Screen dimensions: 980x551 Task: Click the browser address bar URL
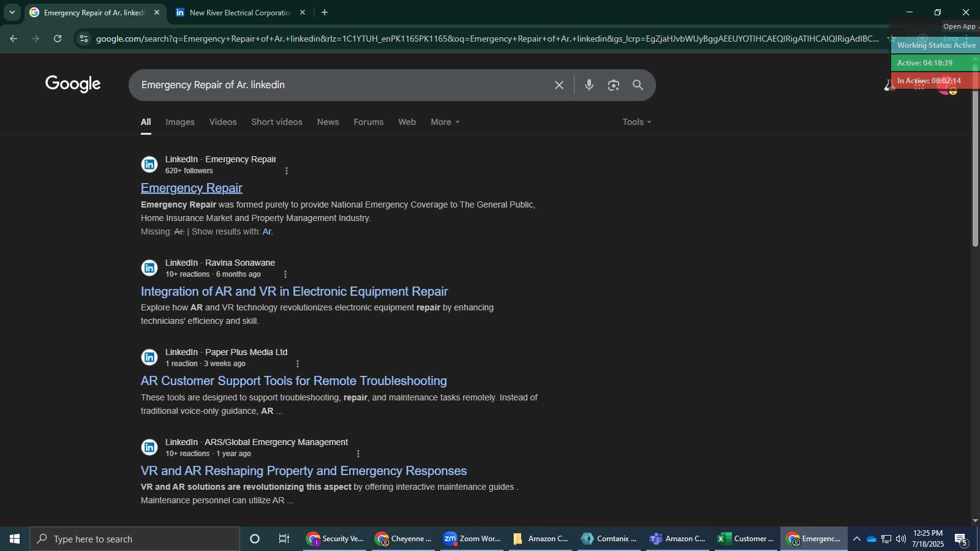(x=487, y=39)
